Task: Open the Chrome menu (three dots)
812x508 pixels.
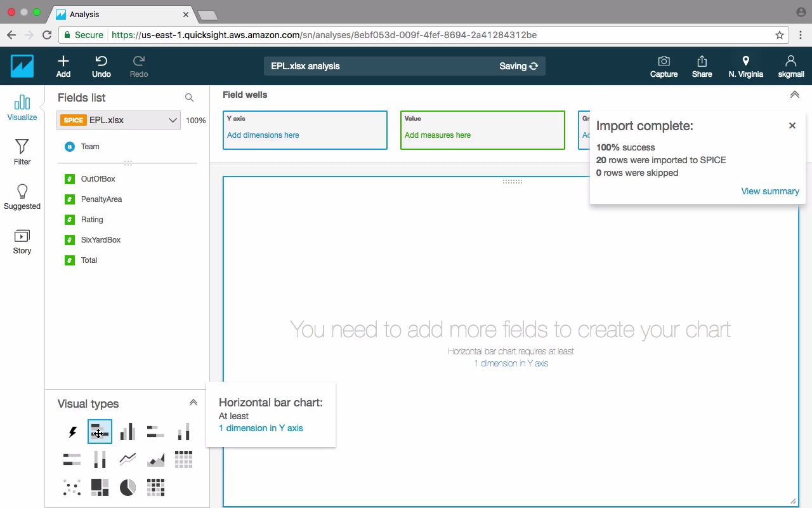Action: (801, 35)
